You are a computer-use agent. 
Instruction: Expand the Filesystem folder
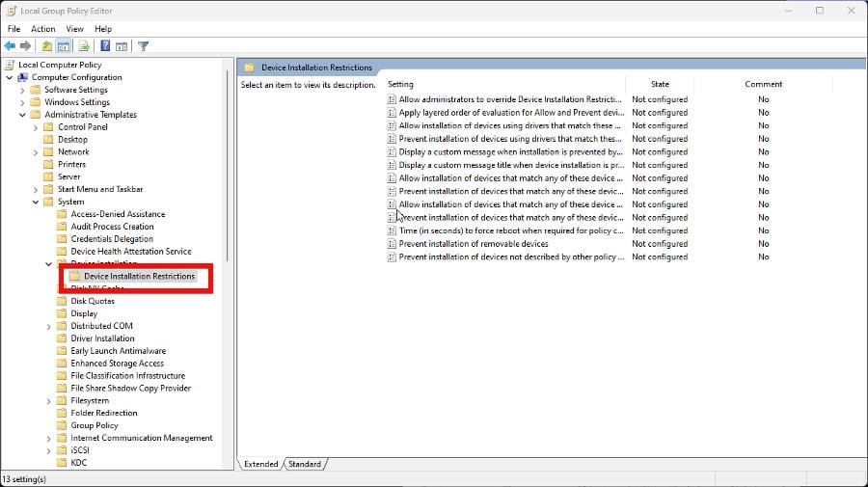pyautogui.click(x=49, y=400)
